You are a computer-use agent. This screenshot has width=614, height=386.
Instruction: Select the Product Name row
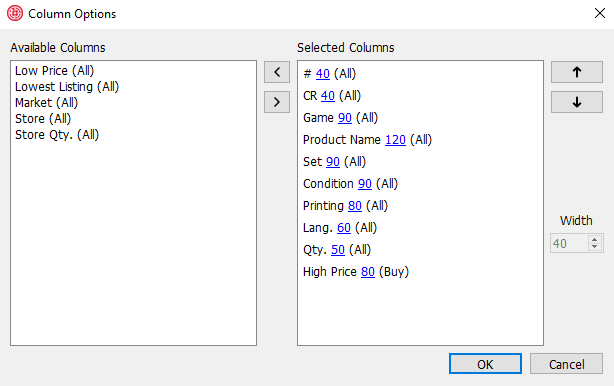[x=420, y=140]
